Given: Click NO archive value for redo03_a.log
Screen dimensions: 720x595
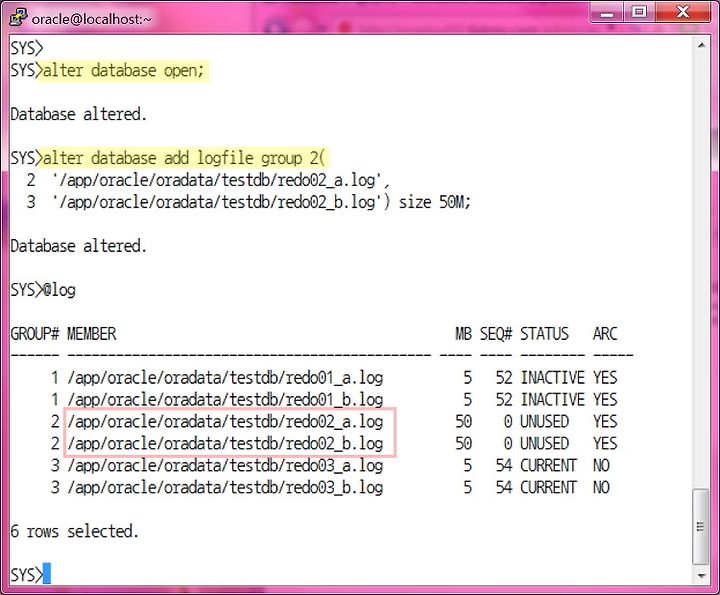Looking at the screenshot, I should [601, 466].
